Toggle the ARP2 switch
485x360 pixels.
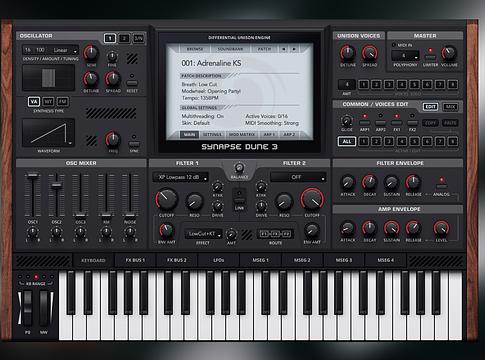click(380, 123)
